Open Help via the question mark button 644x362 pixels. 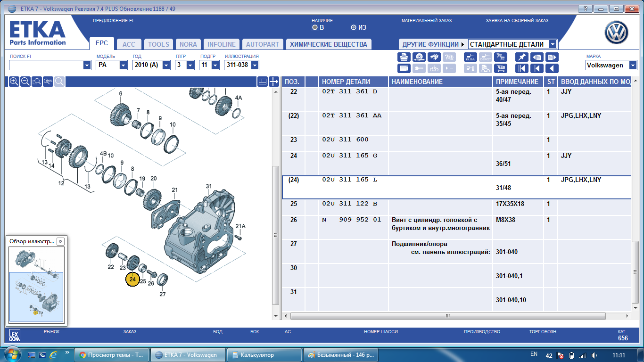(x=585, y=8)
